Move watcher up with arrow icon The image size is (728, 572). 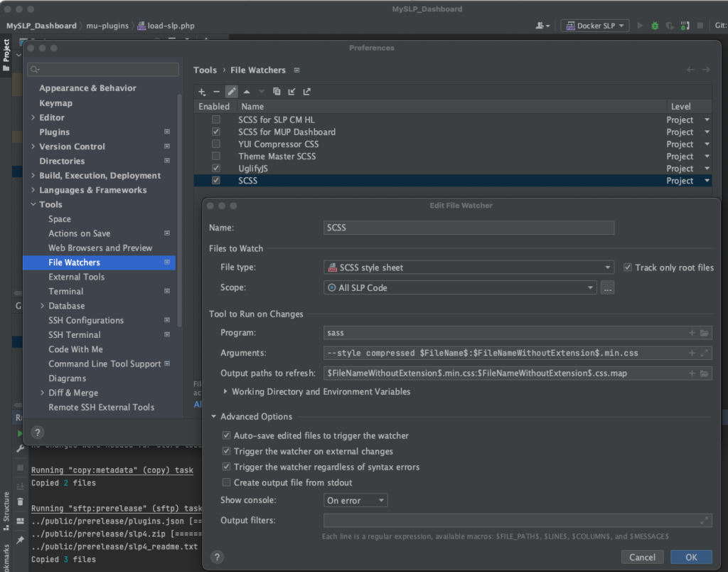tap(247, 92)
